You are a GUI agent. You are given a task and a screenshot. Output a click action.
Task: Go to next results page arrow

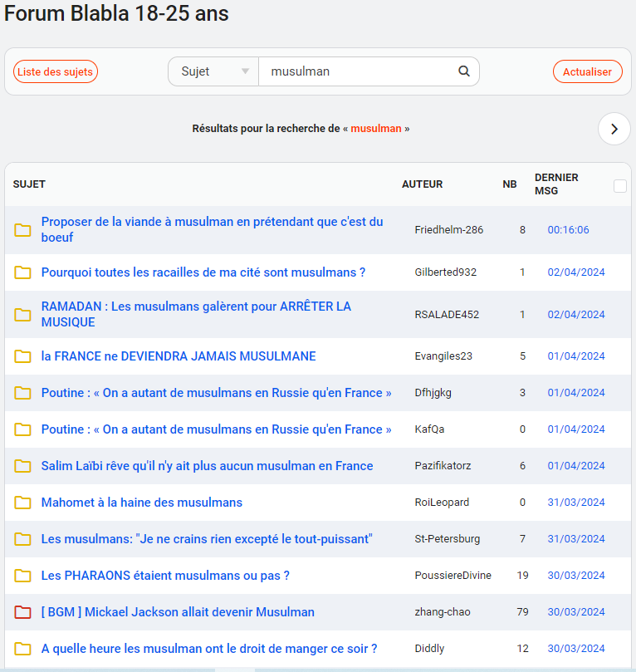coord(614,129)
